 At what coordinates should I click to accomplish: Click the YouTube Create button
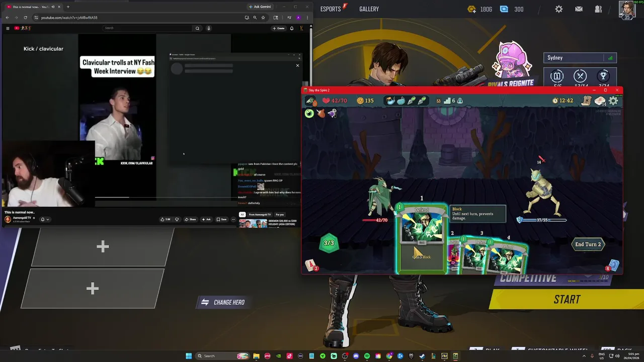(279, 28)
